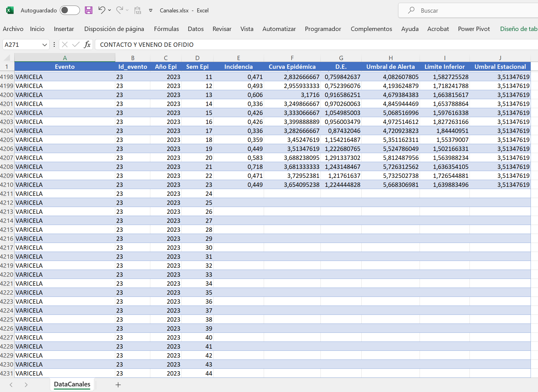Toggle the Autoguardado switch
Screen dimensions: 538x392
pyautogui.click(x=70, y=10)
